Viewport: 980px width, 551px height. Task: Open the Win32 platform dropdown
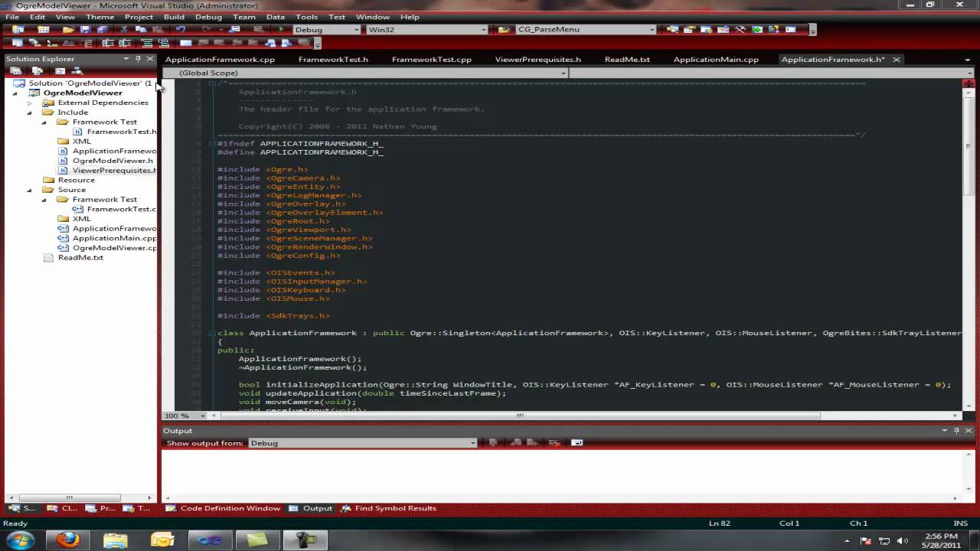pyautogui.click(x=484, y=30)
